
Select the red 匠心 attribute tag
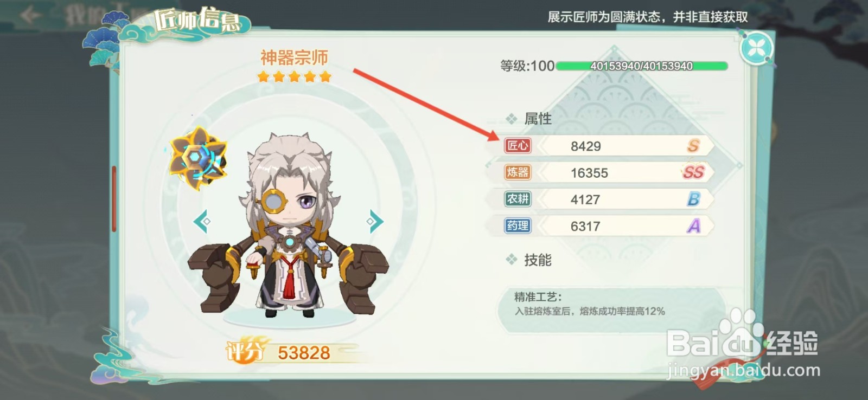518,146
